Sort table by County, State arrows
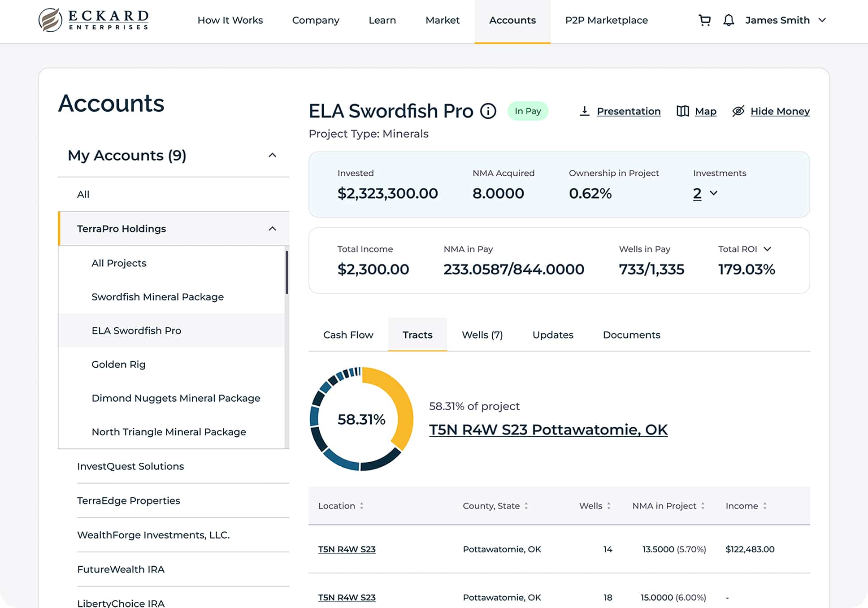The height and width of the screenshot is (608, 868). point(526,506)
